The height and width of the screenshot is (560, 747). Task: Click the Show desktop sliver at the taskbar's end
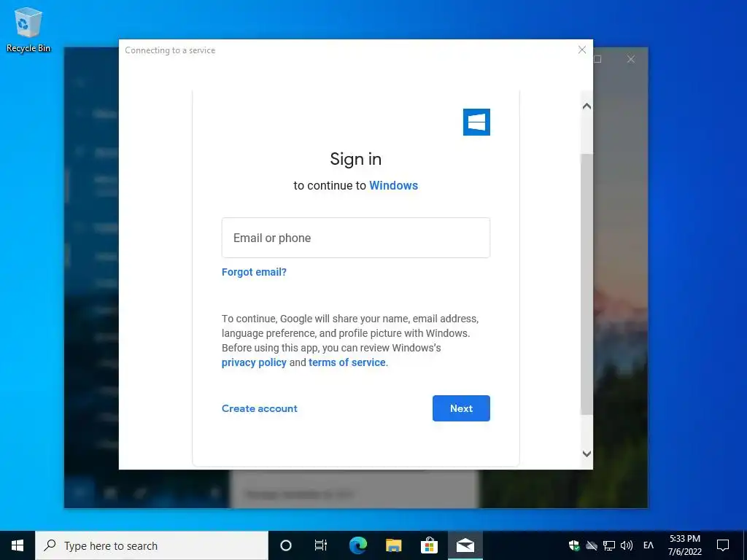tap(745, 545)
